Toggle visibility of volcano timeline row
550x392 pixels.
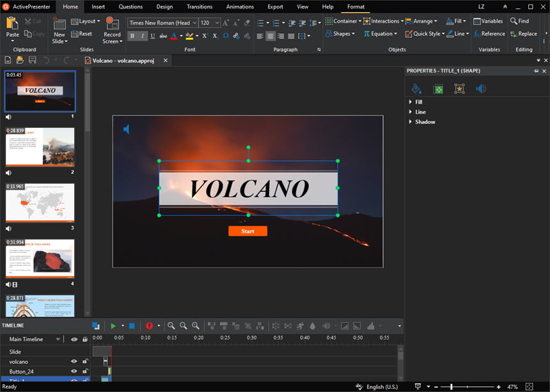tap(74, 361)
